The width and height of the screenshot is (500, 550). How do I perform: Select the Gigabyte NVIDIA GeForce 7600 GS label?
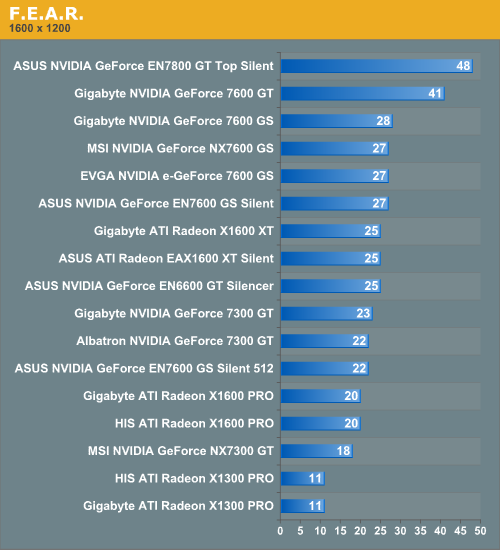[173, 121]
